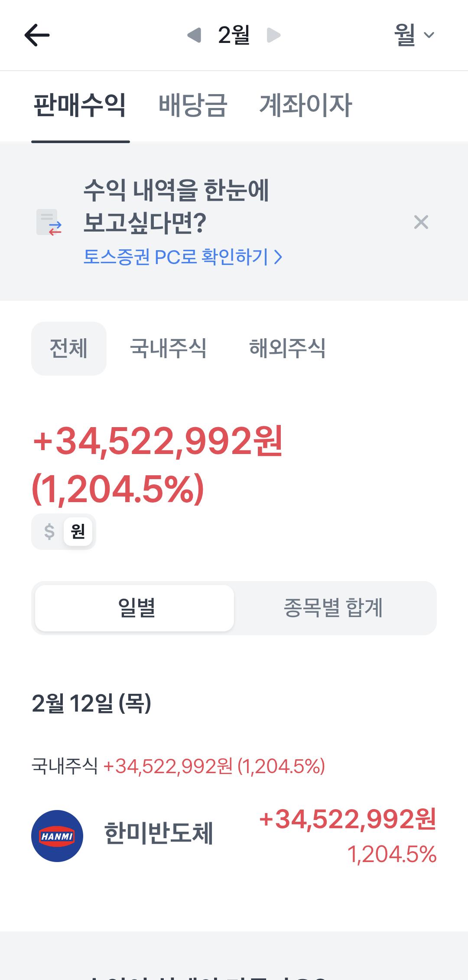The image size is (468, 980).
Task: Filter by 국내주식
Action: pos(168,349)
